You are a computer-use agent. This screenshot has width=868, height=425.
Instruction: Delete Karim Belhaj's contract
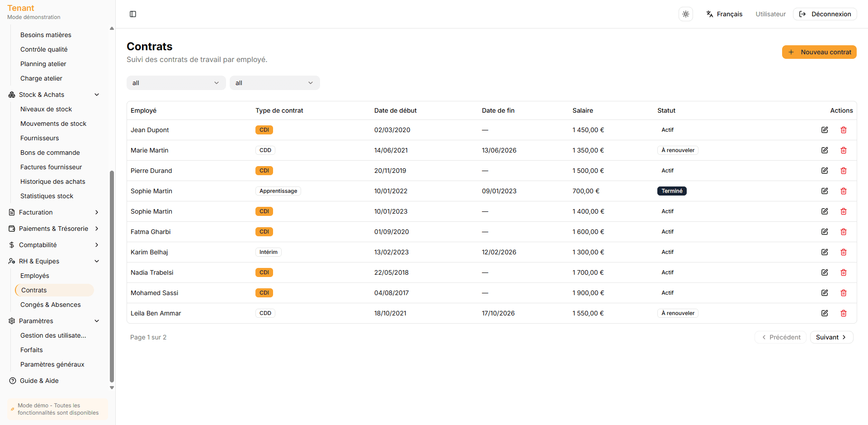pyautogui.click(x=844, y=252)
